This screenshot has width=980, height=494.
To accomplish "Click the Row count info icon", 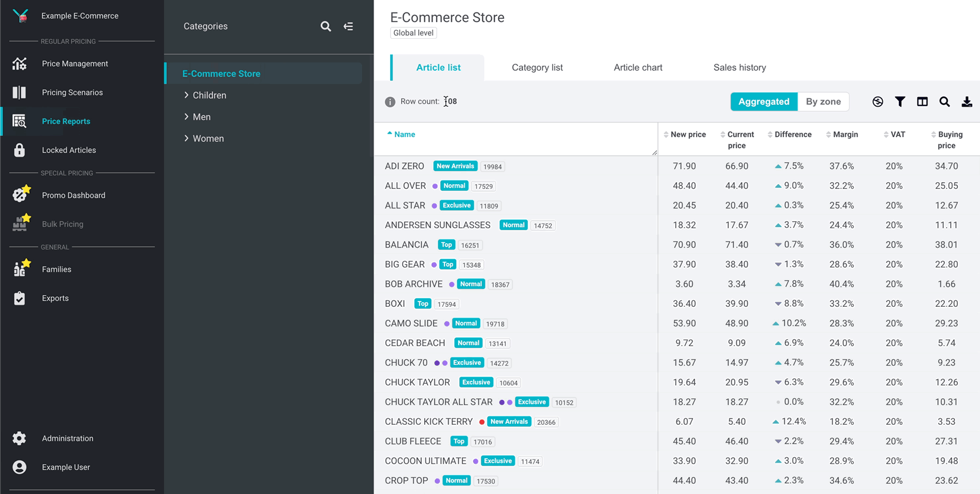I will coord(390,102).
